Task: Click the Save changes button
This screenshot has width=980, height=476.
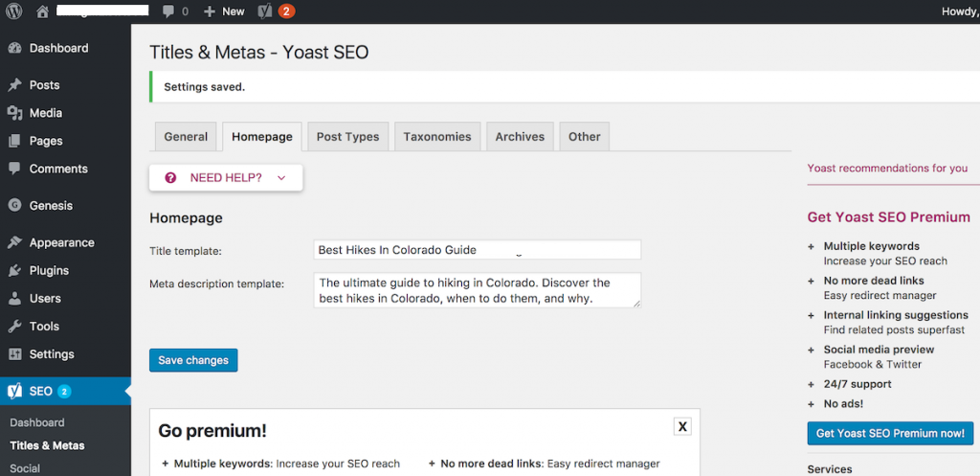Action: coord(193,360)
